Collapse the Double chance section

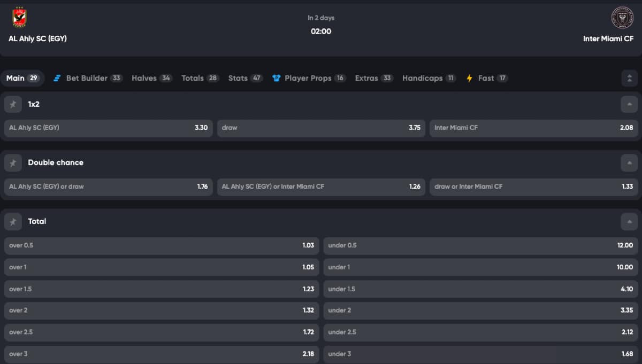629,163
